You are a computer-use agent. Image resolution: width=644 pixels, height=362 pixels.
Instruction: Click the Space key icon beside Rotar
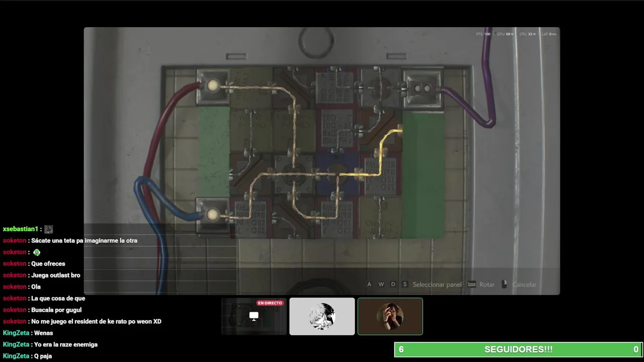coord(471,285)
